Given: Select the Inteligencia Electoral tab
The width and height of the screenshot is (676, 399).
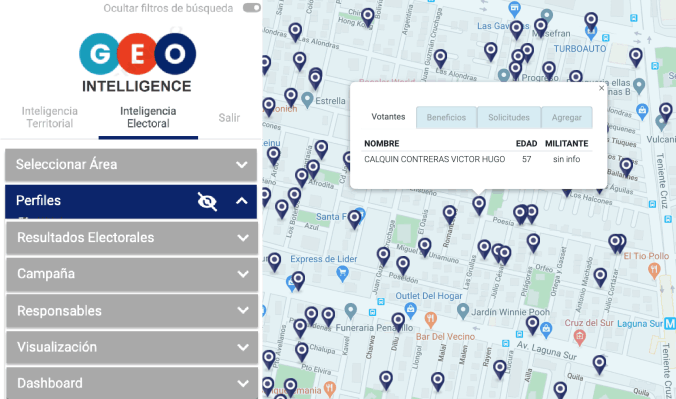Looking at the screenshot, I should tap(148, 117).
